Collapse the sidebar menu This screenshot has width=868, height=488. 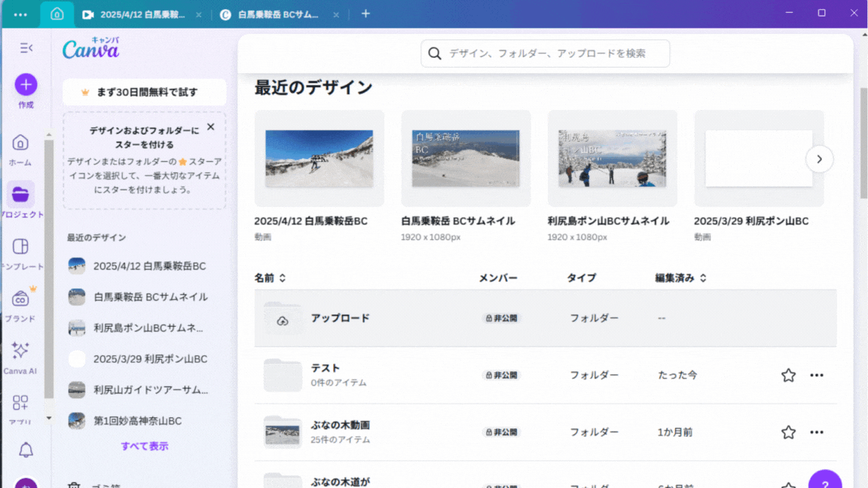pyautogui.click(x=26, y=48)
